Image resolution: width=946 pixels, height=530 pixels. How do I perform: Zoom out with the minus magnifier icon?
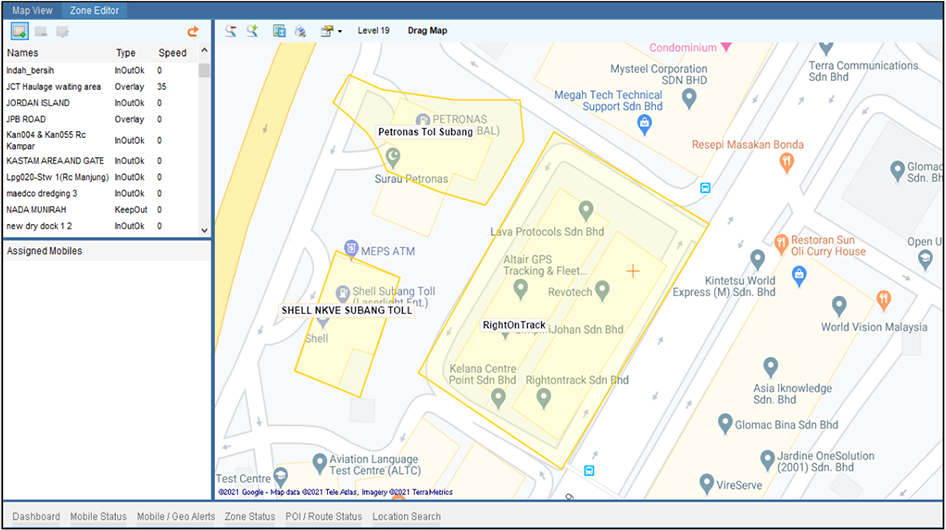click(x=230, y=31)
